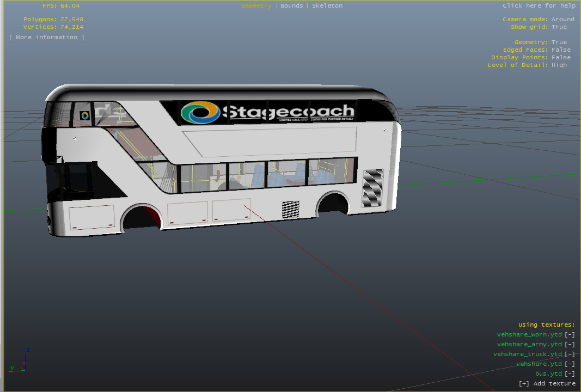Screen dimensions: 581x392
Task: Remove bus.ytd with its [-] icon
Action: click(x=570, y=374)
